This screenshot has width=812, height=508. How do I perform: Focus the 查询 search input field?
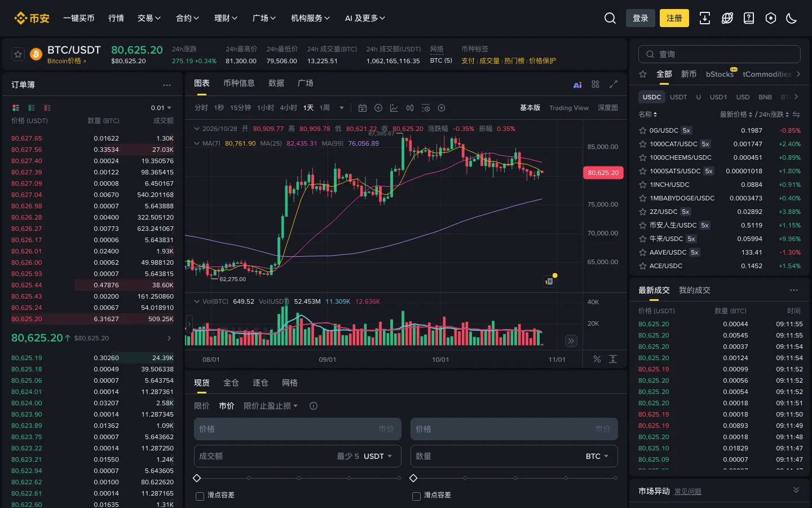tap(720, 54)
